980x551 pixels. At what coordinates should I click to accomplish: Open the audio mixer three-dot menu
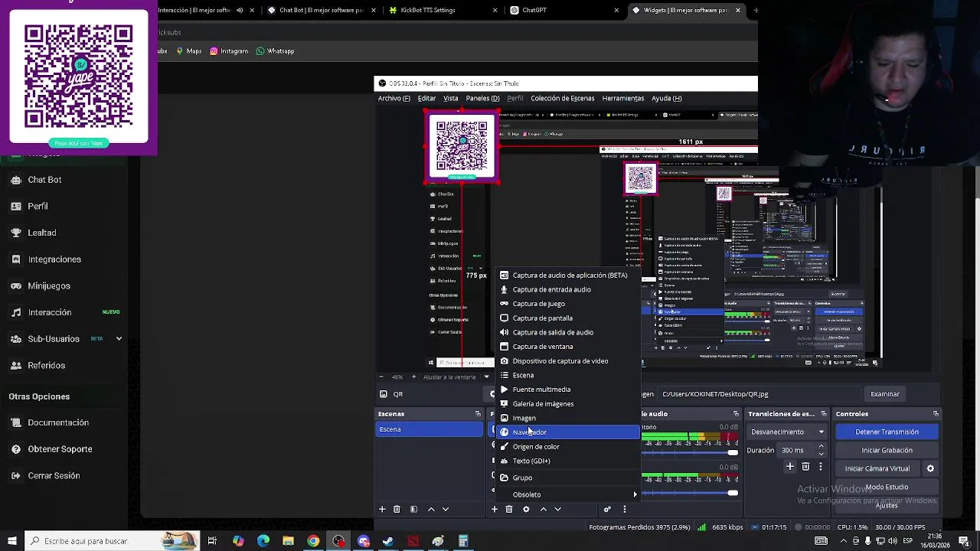[x=625, y=510]
